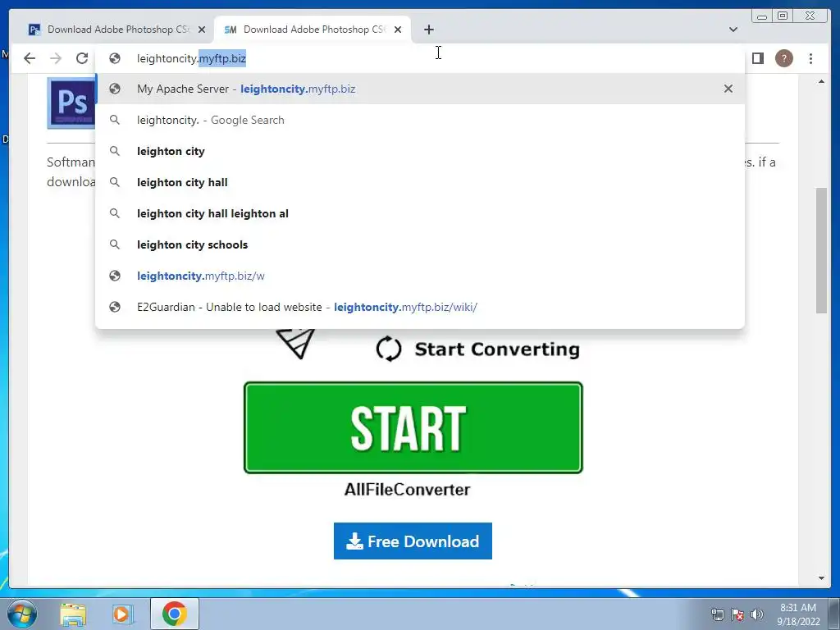
Task: Click the scrollbar down arrow
Action: tap(821, 578)
